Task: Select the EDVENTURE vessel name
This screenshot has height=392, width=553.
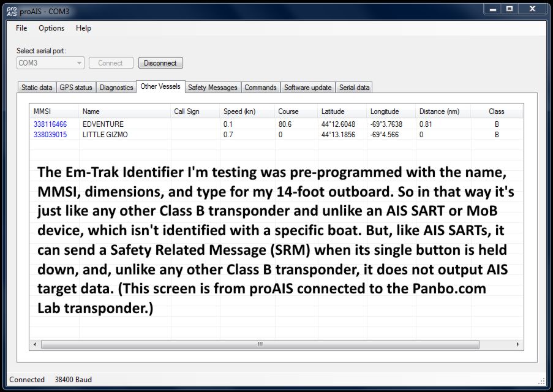Action: point(103,124)
